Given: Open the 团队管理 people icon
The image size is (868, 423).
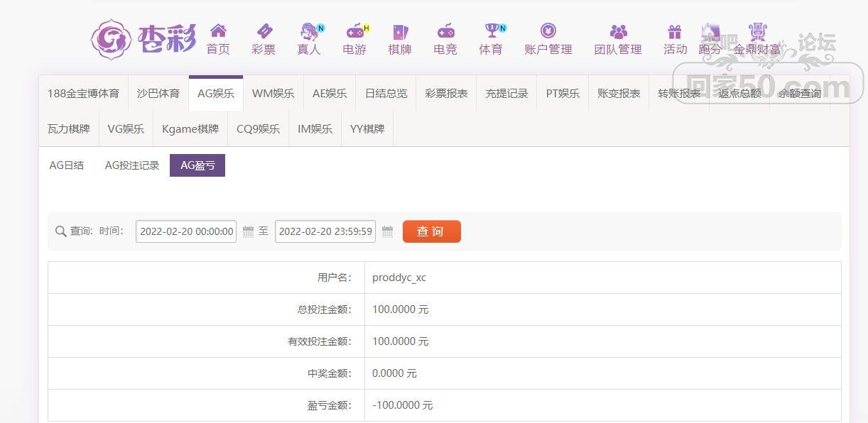Looking at the screenshot, I should click(x=618, y=32).
